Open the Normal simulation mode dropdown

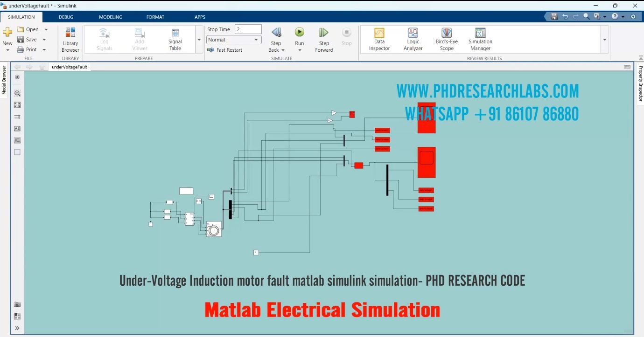(234, 40)
